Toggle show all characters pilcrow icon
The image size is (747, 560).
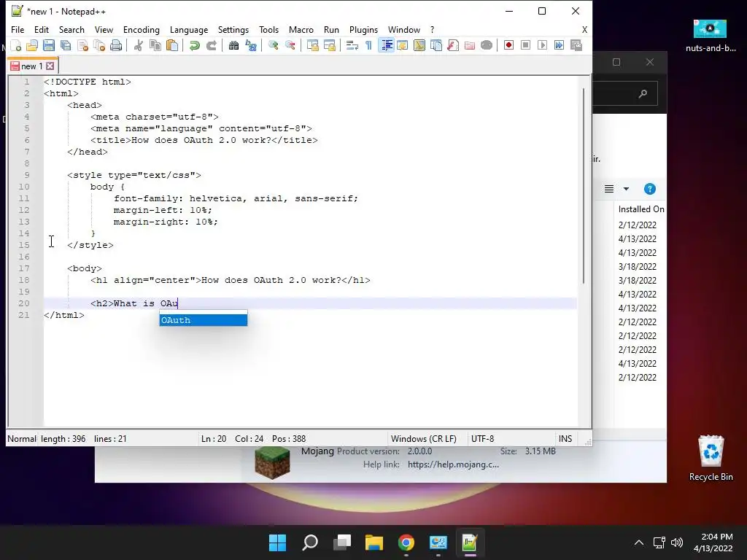(x=368, y=45)
